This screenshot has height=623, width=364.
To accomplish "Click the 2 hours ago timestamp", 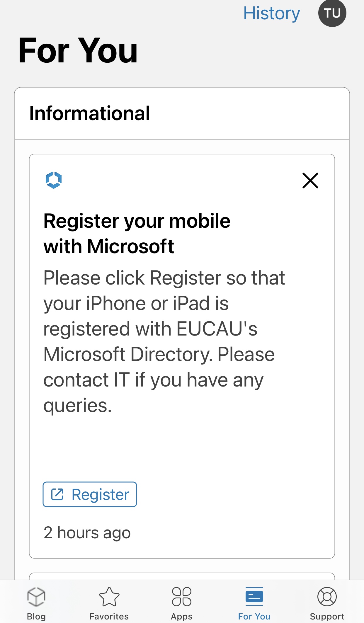I will pyautogui.click(x=87, y=532).
